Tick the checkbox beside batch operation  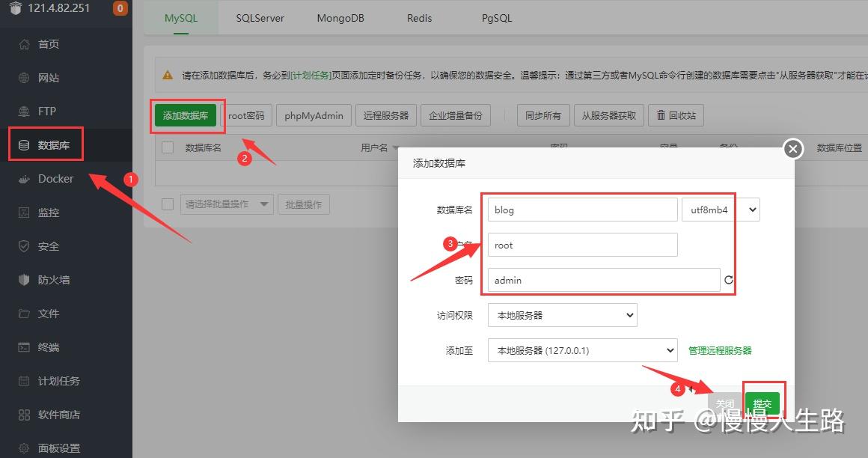coord(167,204)
